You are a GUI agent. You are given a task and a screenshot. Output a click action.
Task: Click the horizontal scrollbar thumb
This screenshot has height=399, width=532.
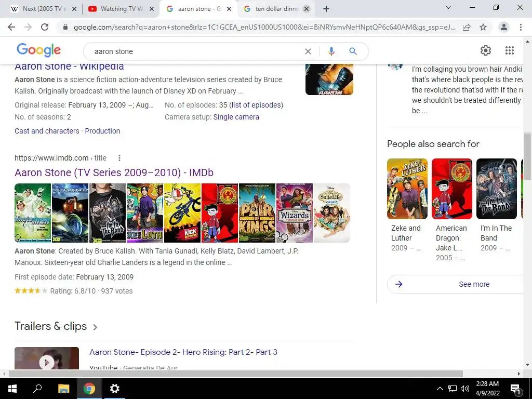point(236,374)
